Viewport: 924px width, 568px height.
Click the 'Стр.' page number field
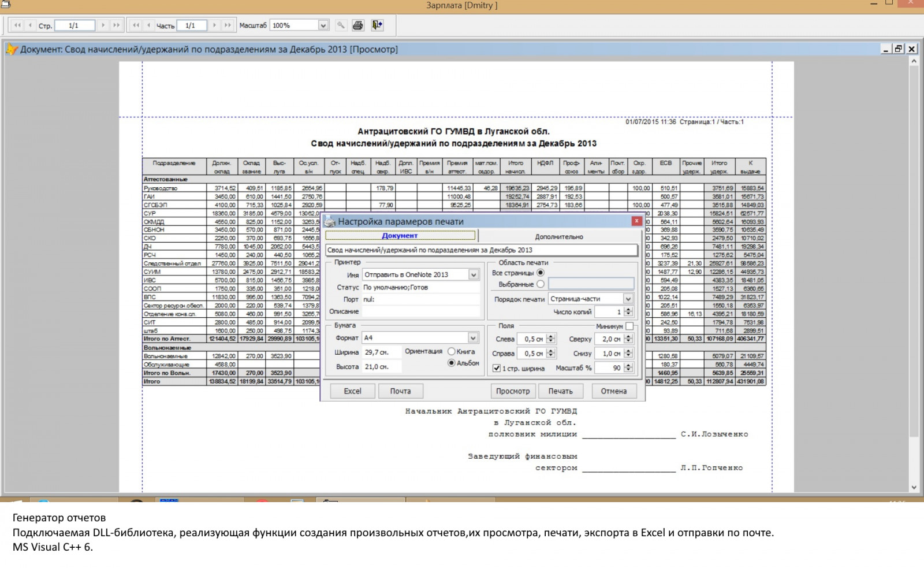click(x=74, y=25)
